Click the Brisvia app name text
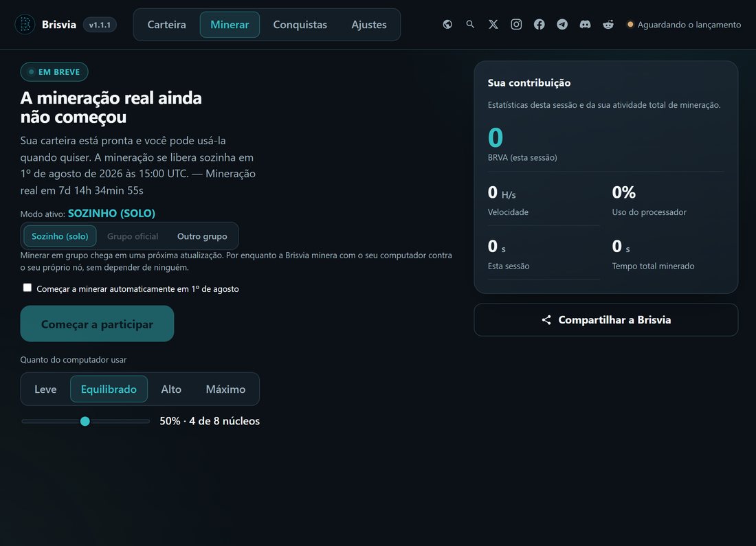This screenshot has width=756, height=546. pyautogui.click(x=59, y=25)
